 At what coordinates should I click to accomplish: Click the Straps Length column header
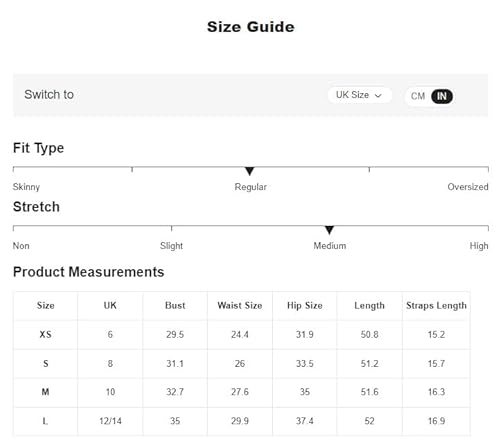click(436, 305)
